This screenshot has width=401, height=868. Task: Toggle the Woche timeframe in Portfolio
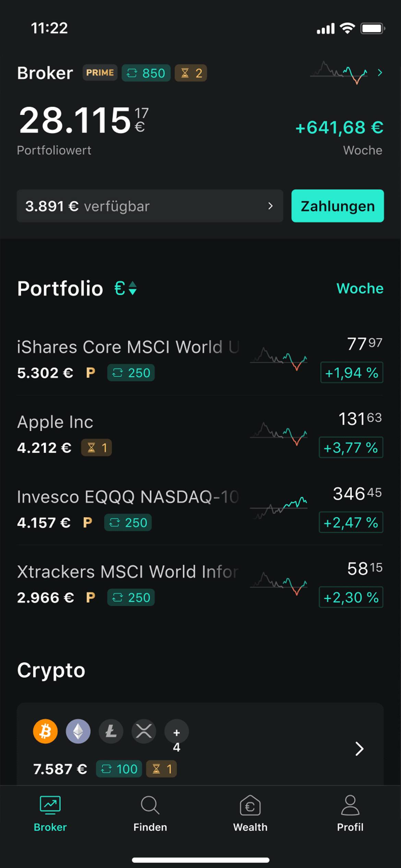click(x=360, y=288)
